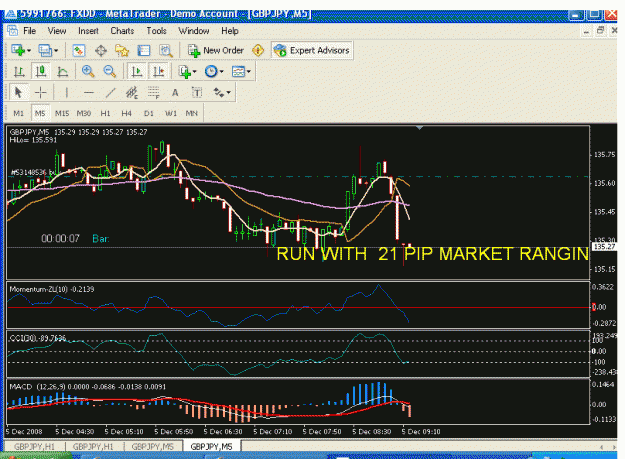Open the File menu
The height and width of the screenshot is (459, 625).
(29, 31)
